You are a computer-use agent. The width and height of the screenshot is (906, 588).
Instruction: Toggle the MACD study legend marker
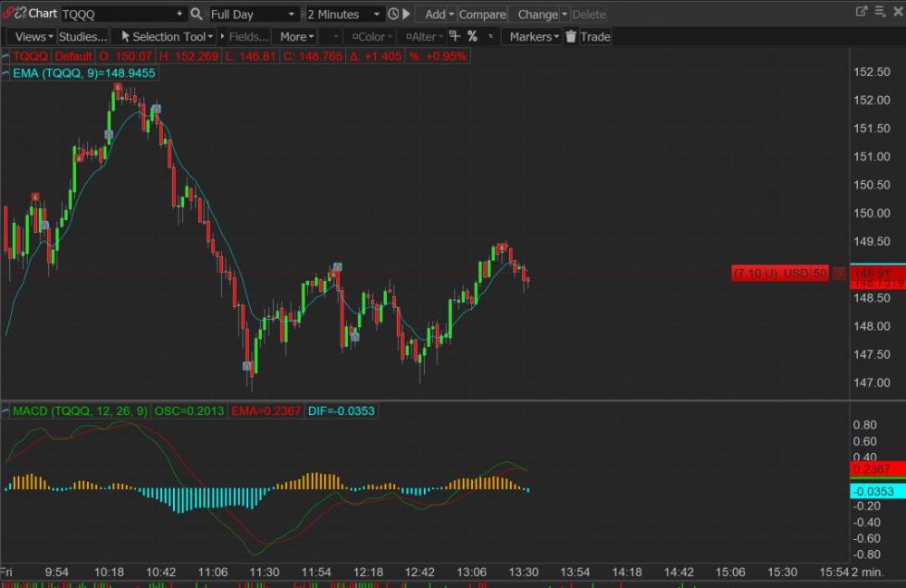point(6,410)
